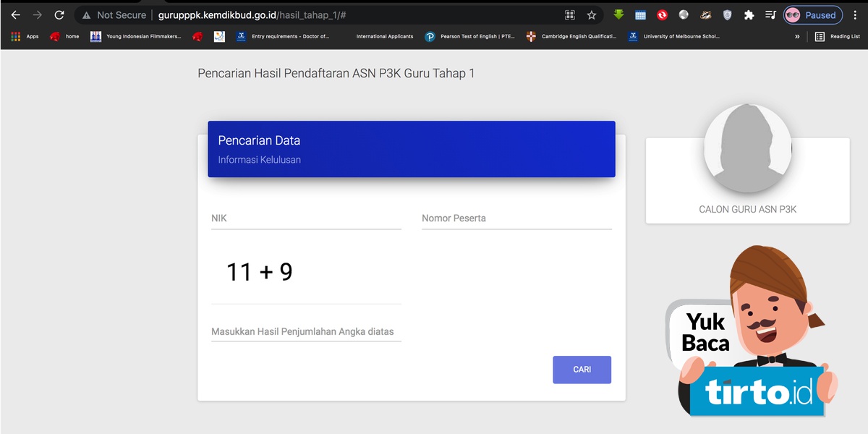Bookmark the page with the star icon
The height and width of the screenshot is (434, 868).
[x=591, y=14]
